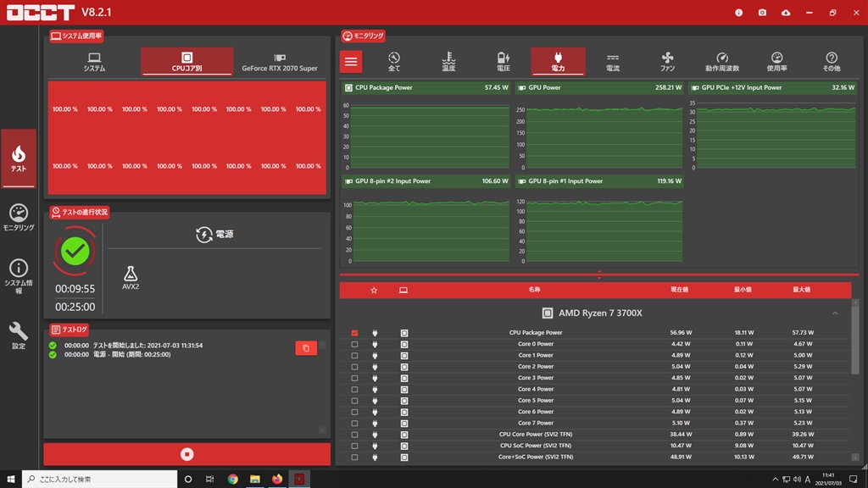Click the graph icon for Core 3 Power row
Screen dimensions: 868x488
click(404, 378)
